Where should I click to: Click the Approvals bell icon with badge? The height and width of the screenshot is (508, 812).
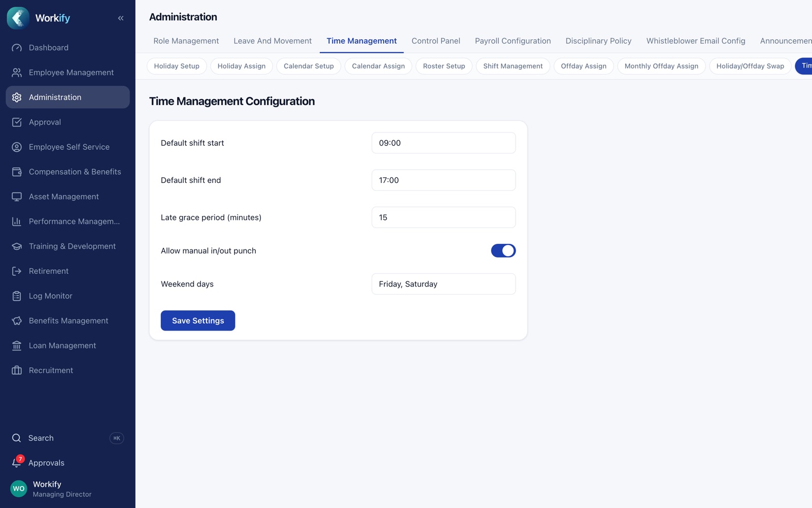tap(17, 462)
